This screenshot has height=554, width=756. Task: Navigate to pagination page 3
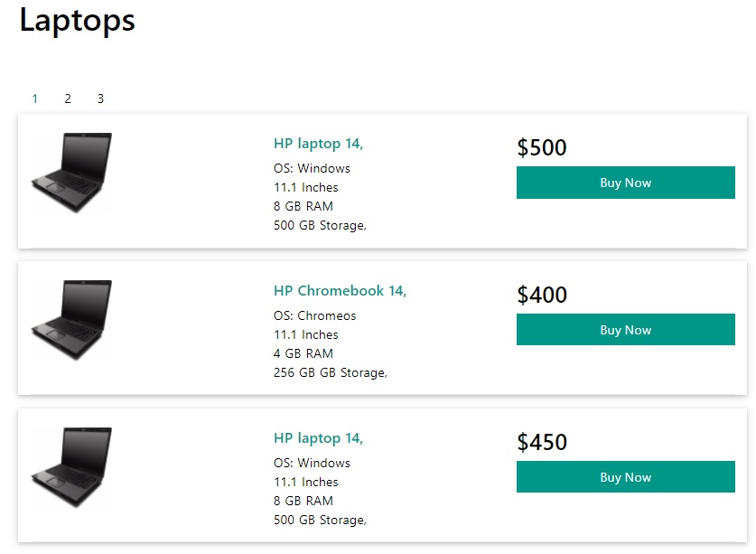click(100, 99)
